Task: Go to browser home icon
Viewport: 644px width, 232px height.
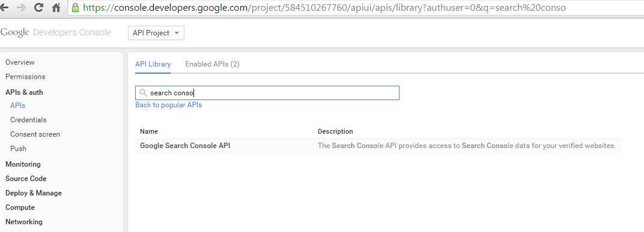Action: point(56,7)
